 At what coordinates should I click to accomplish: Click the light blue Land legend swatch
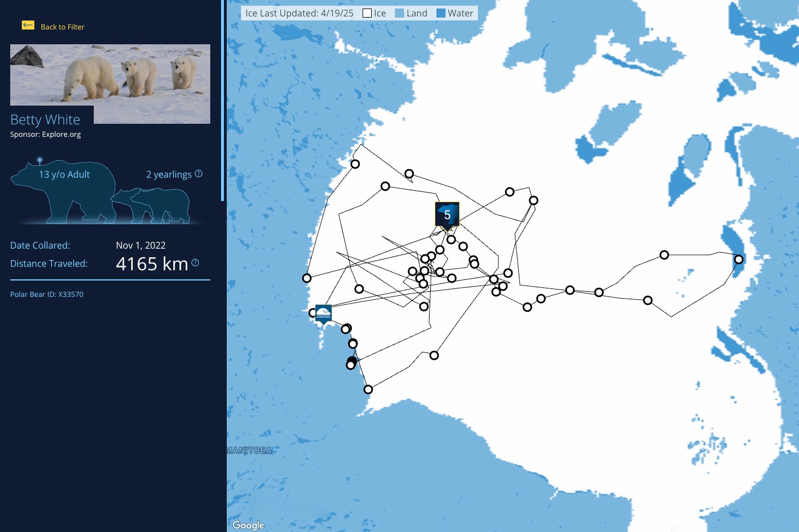pyautogui.click(x=399, y=13)
